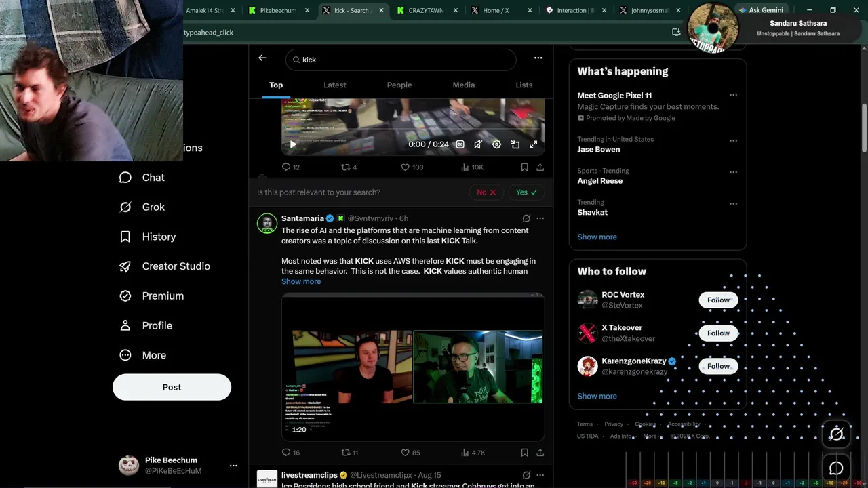Open options for the Shavkat trend
This screenshot has width=868, height=488.
(733, 204)
